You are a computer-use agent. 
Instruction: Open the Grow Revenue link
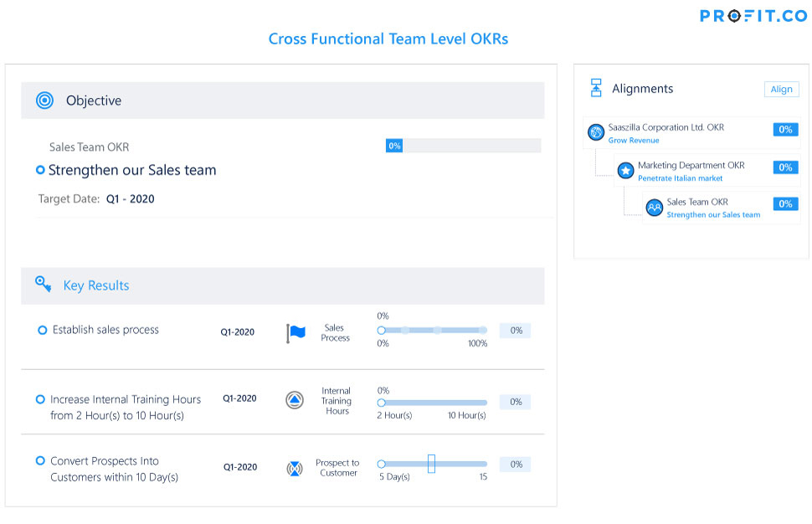pos(634,141)
